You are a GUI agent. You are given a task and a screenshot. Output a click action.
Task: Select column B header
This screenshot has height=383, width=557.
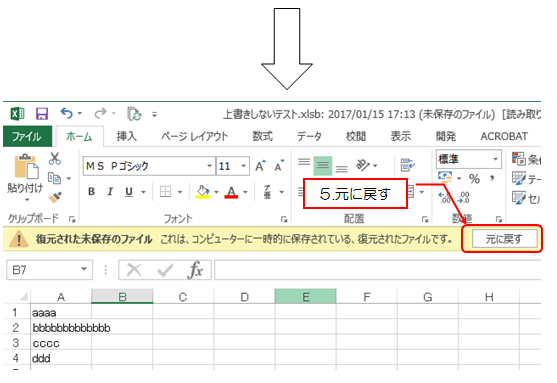tap(122, 297)
